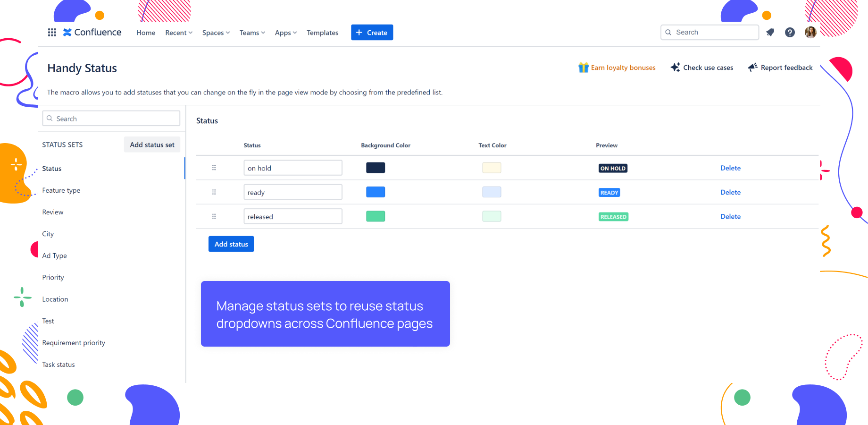
Task: Open the help question mark icon
Action: 790,32
